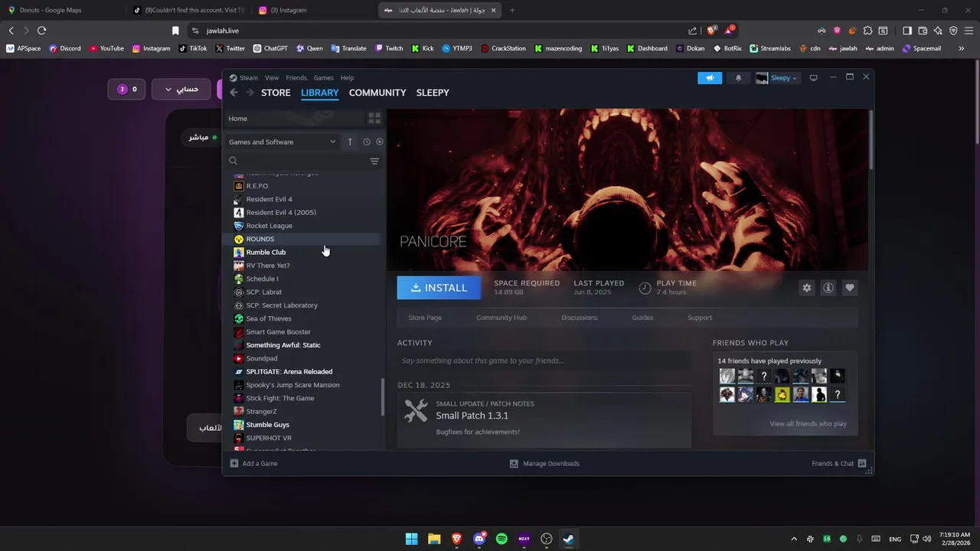Open the Steam announcements megaphone icon
Screen dimensions: 980x551
coord(710,78)
